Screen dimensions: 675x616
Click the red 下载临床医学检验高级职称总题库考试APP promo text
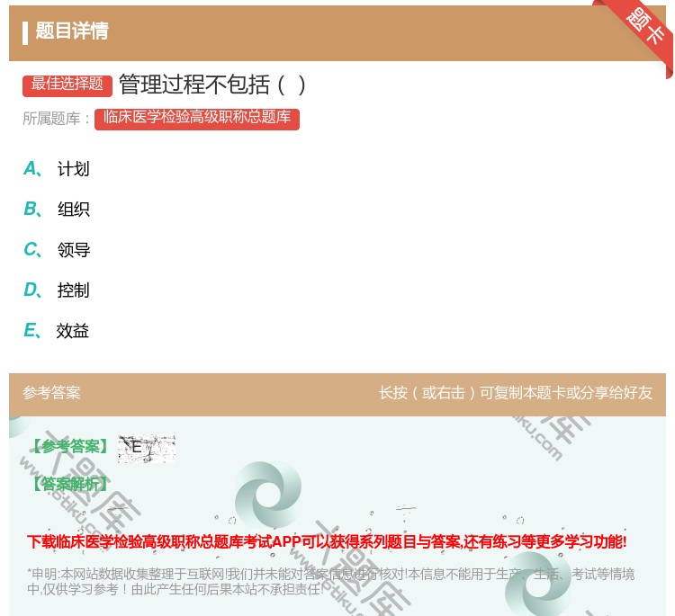click(x=327, y=541)
